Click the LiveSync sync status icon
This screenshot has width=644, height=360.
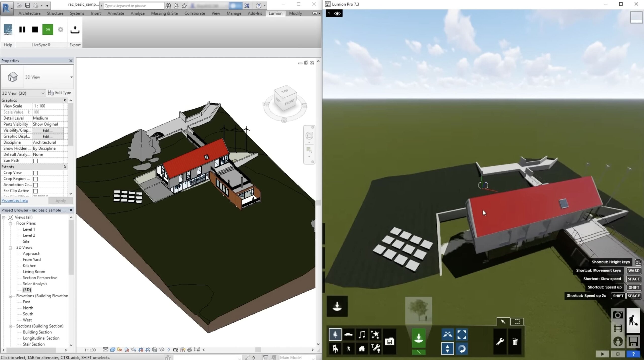47,29
